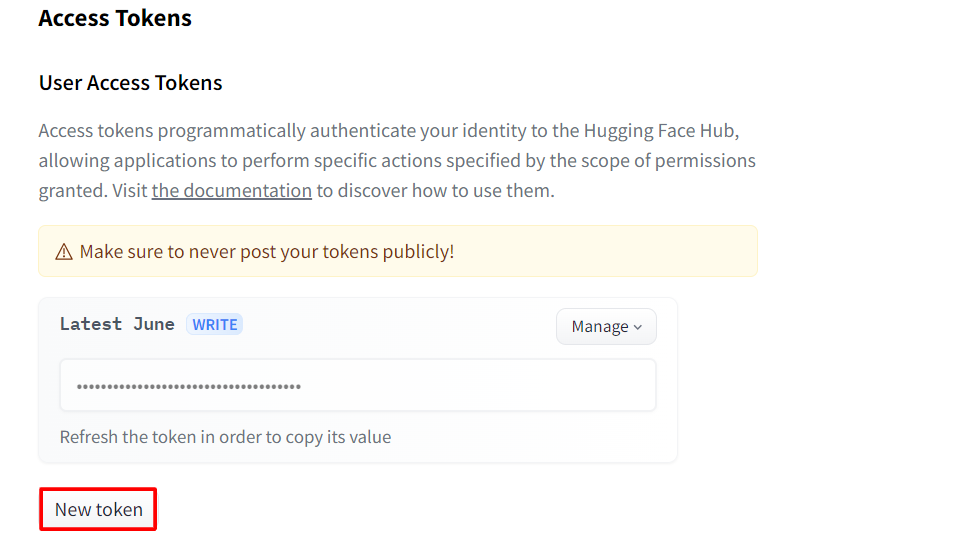This screenshot has width=955, height=537.
Task: Click the Refresh the token hint text
Action: [x=225, y=437]
